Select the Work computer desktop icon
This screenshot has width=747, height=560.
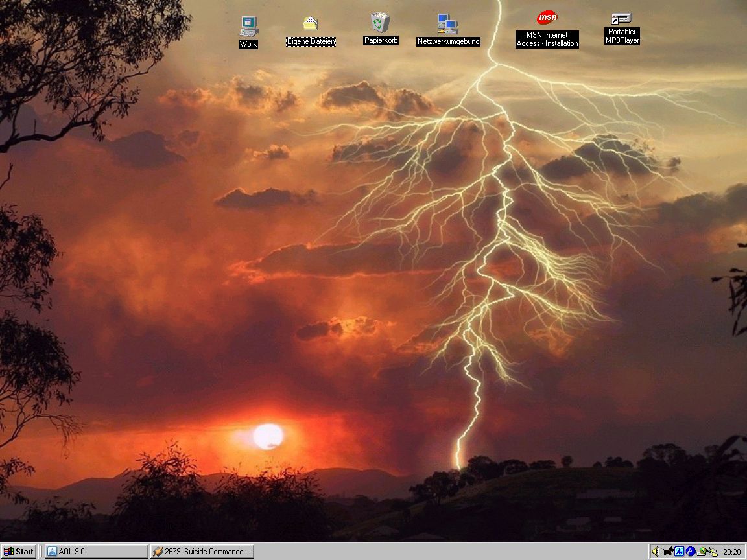tap(249, 26)
